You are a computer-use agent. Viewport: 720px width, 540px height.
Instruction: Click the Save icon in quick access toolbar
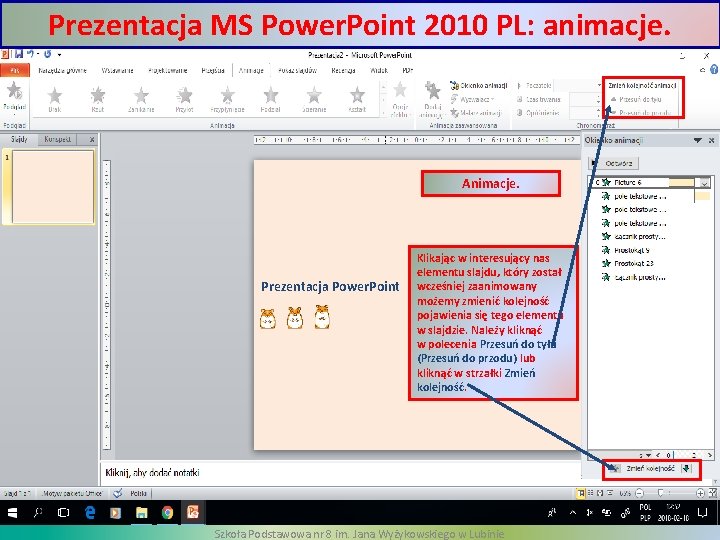pos(18,55)
